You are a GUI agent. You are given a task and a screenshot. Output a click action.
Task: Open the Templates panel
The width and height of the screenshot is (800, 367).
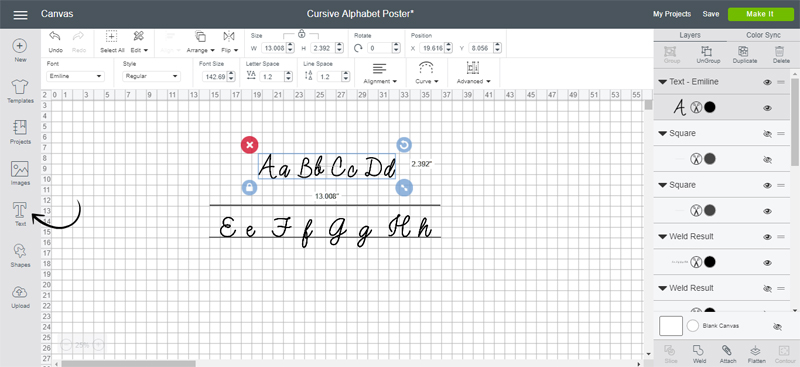coord(20,91)
